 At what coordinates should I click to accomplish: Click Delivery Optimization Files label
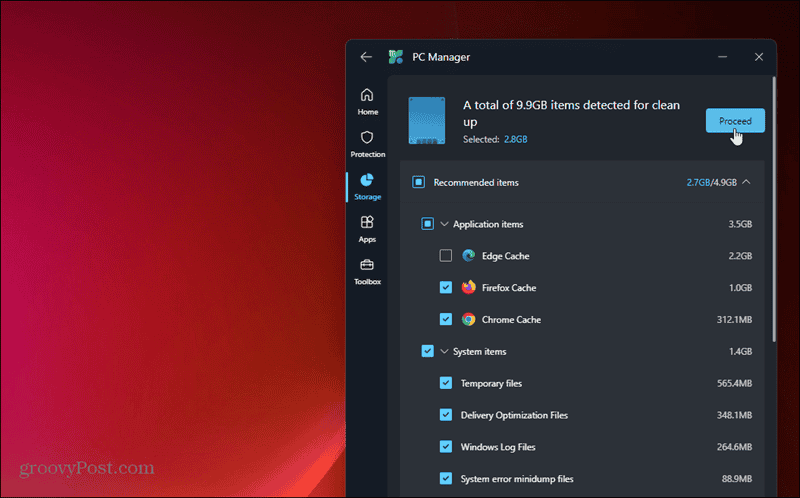pyautogui.click(x=514, y=415)
